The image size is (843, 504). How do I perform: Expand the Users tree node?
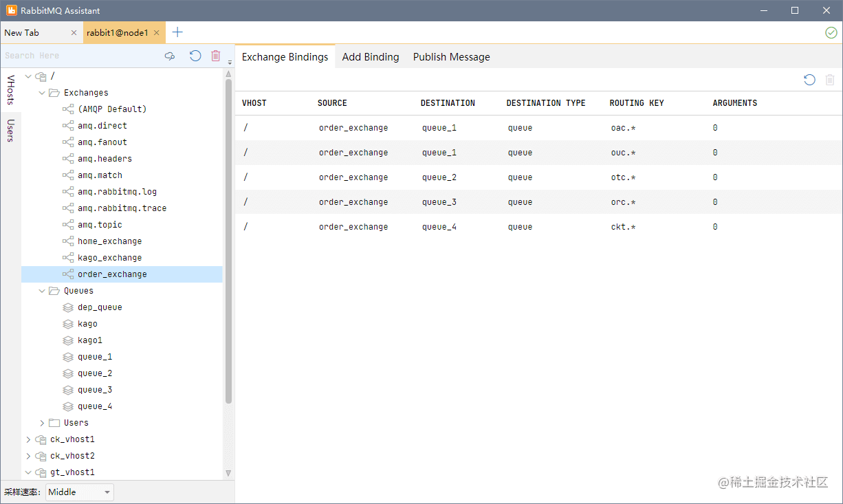pyautogui.click(x=41, y=422)
